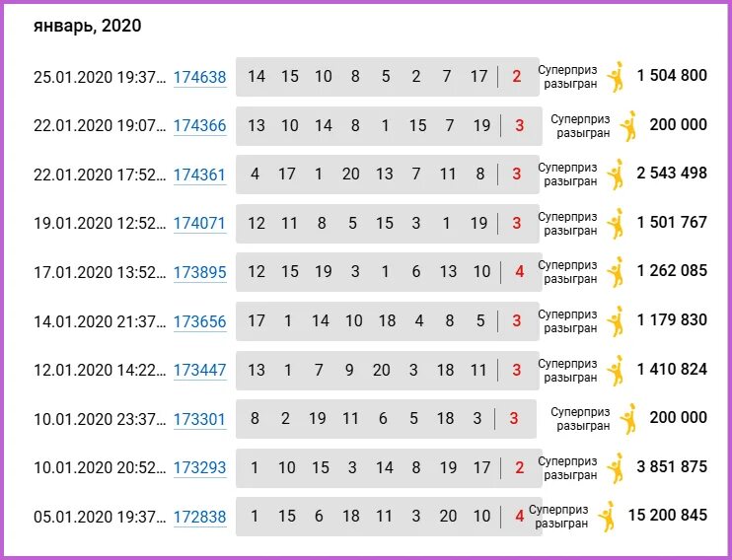Viewport: 732px width, 560px height.
Task: Open draw 172838 link
Action: coord(200,517)
